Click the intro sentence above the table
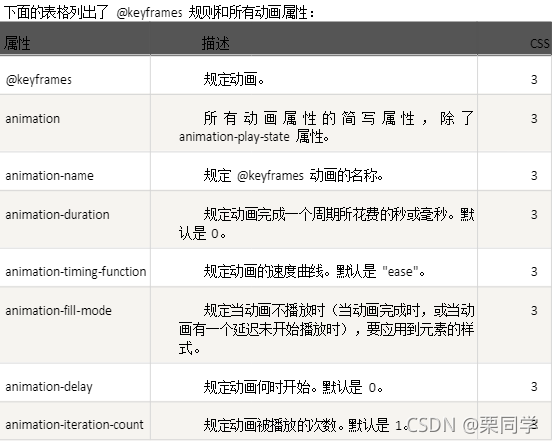The height and width of the screenshot is (443, 553). click(x=159, y=13)
